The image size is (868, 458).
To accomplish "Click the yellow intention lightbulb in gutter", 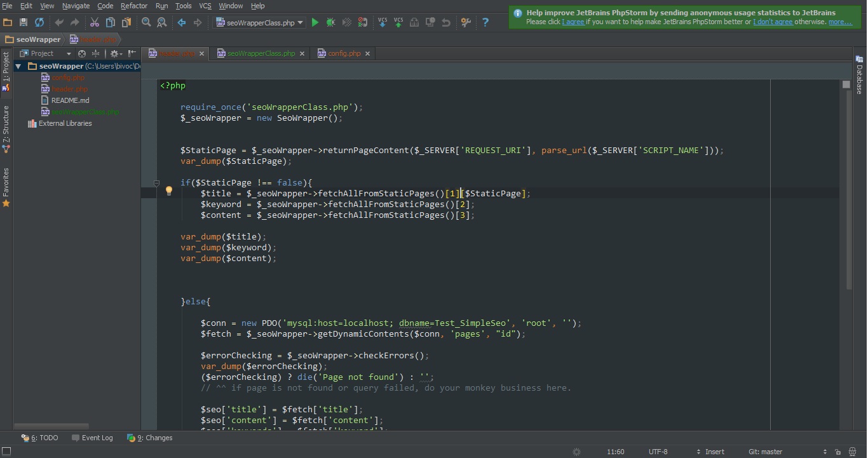I will pyautogui.click(x=169, y=191).
